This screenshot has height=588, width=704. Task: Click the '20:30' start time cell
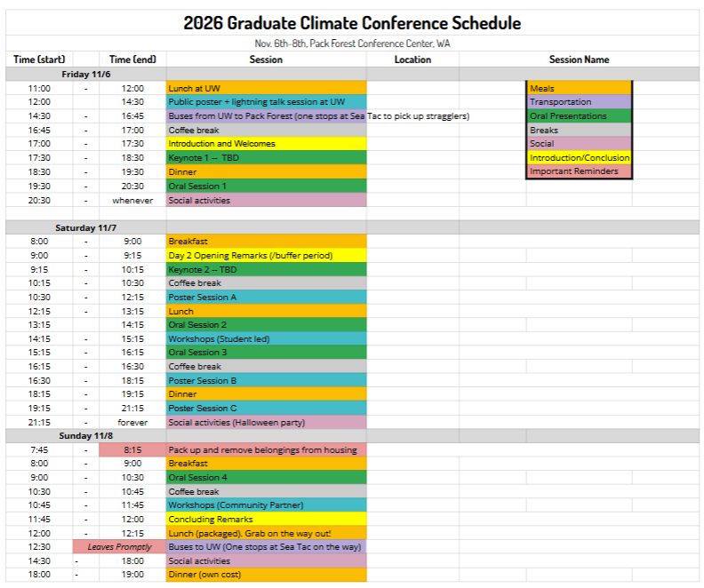pos(39,200)
